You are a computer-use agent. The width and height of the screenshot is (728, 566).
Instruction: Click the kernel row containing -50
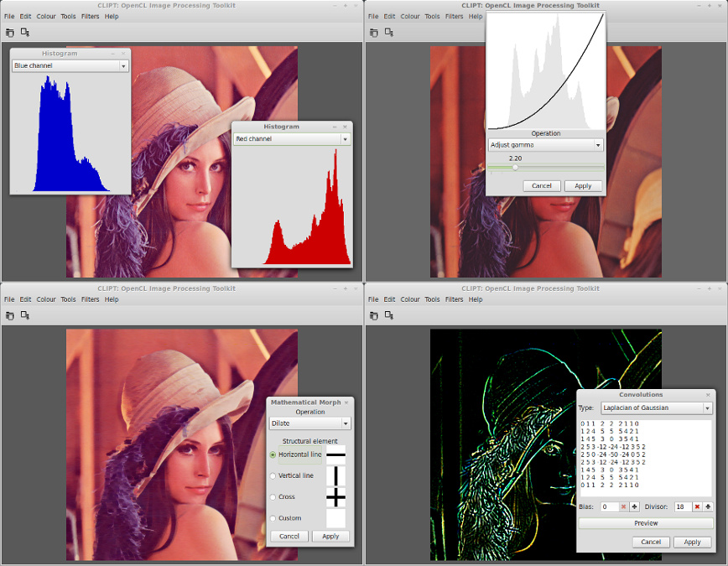613,454
